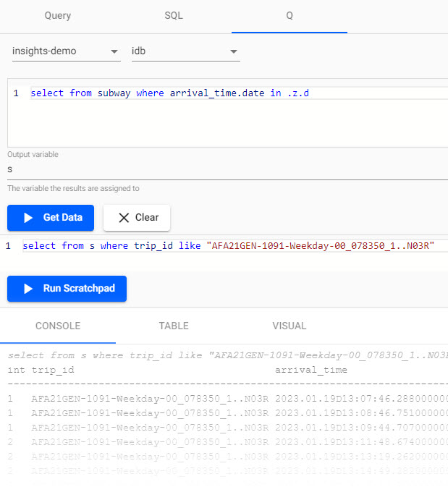Run the Scratchpad

pyautogui.click(x=67, y=289)
